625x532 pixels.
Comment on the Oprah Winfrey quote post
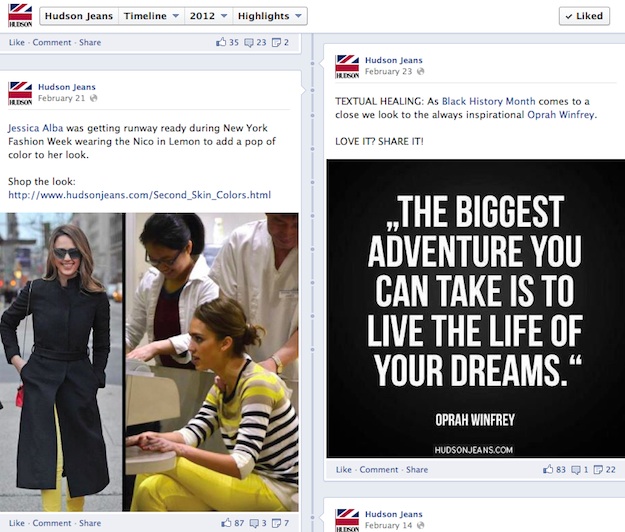tap(379, 469)
